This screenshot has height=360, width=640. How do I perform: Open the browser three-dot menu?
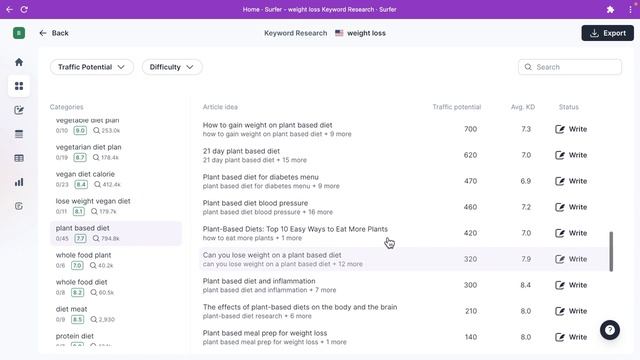coord(630,9)
